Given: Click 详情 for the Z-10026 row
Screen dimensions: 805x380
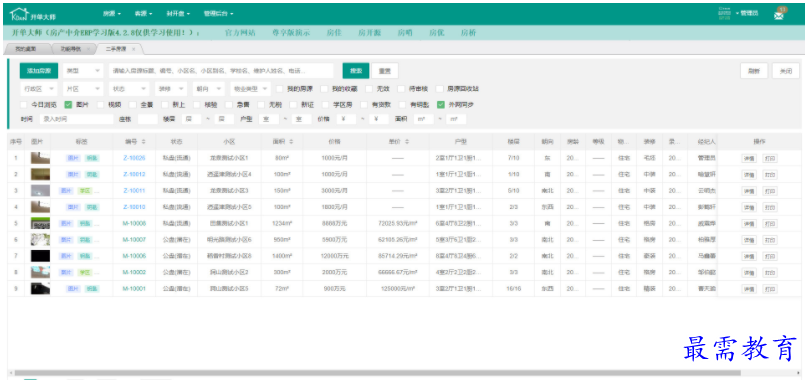Looking at the screenshot, I should 749,158.
